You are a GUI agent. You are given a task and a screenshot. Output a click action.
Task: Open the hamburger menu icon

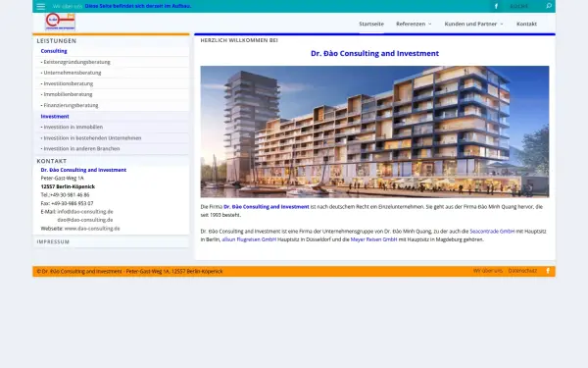click(40, 6)
